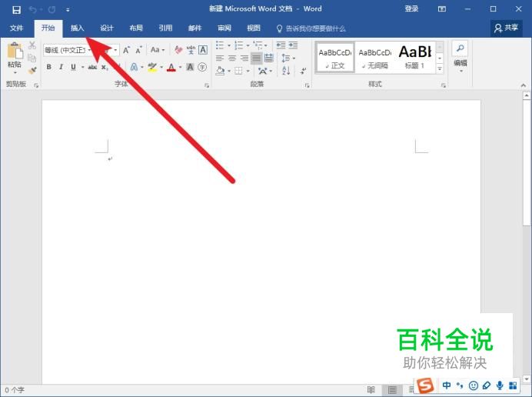Switch to 插入 (Insert) tab
532x397 pixels.
[77, 28]
